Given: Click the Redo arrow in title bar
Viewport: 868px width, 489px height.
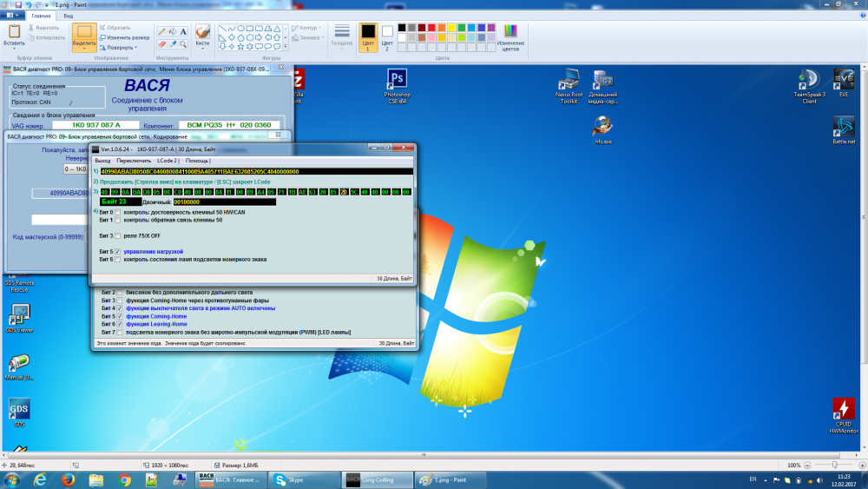Looking at the screenshot, I should (37, 4).
